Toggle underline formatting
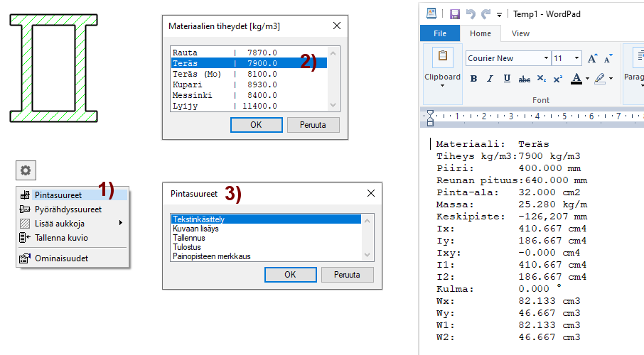 pos(507,79)
